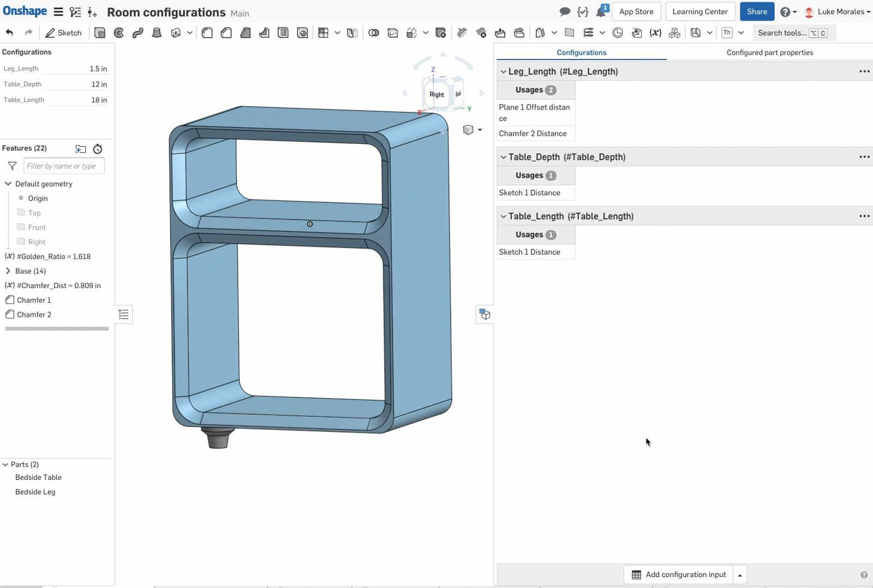Activate the Fillet tool

point(207,33)
